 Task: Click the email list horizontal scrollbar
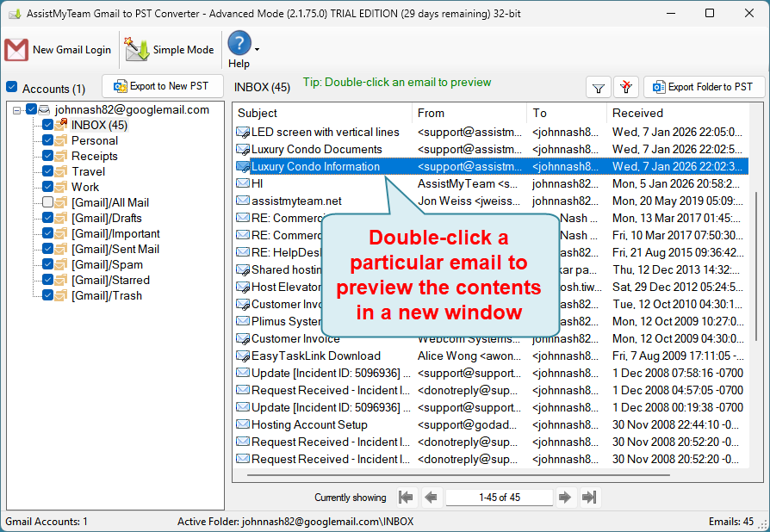point(458,475)
